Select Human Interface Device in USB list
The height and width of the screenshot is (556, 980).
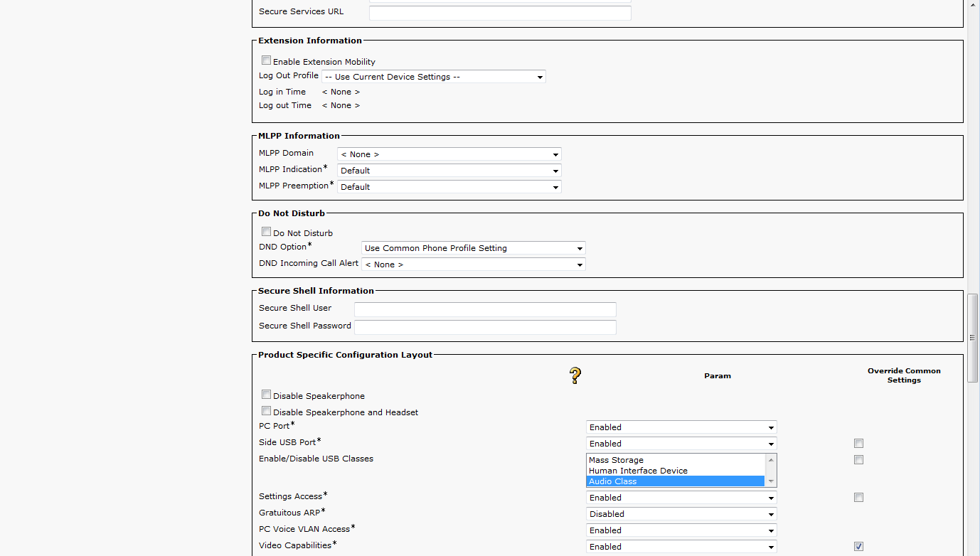coord(638,471)
